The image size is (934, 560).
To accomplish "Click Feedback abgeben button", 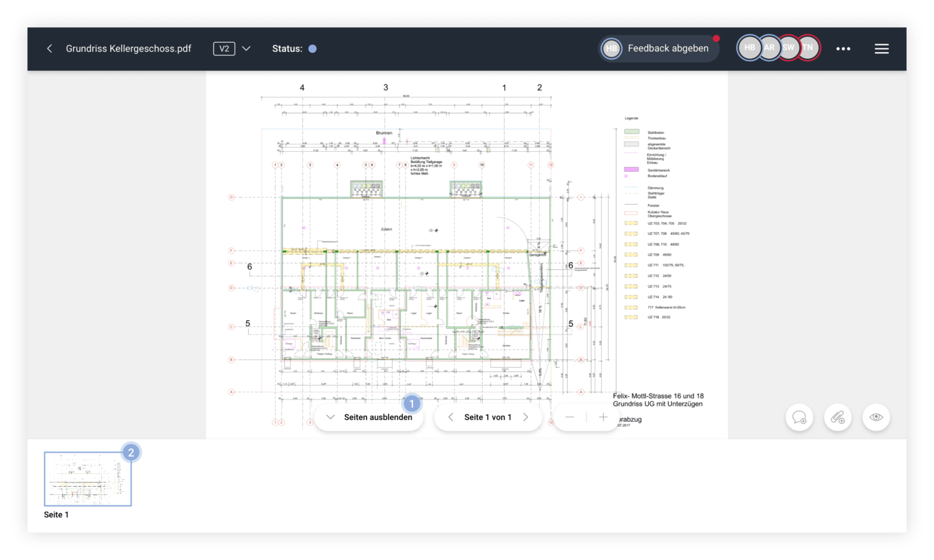I will [659, 48].
